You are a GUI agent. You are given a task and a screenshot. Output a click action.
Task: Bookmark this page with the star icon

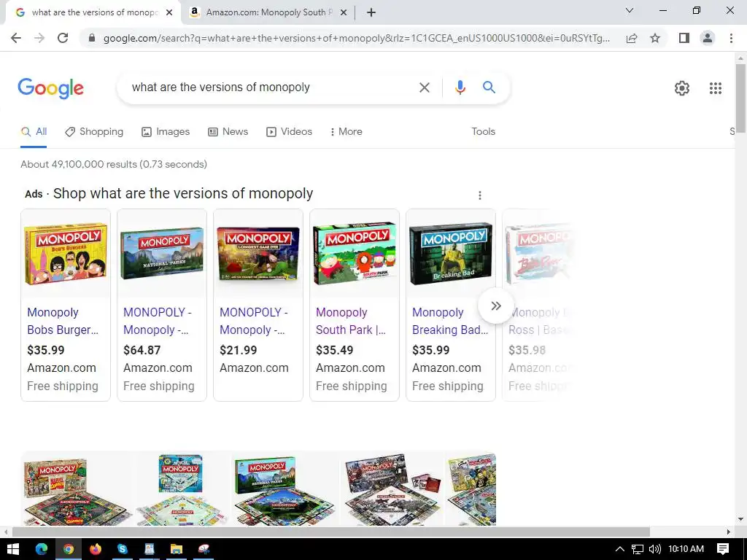pyautogui.click(x=655, y=38)
